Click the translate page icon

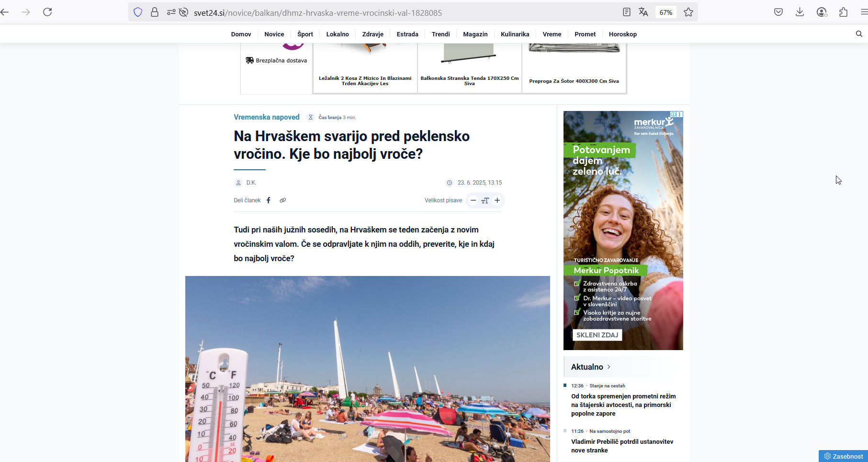point(643,12)
